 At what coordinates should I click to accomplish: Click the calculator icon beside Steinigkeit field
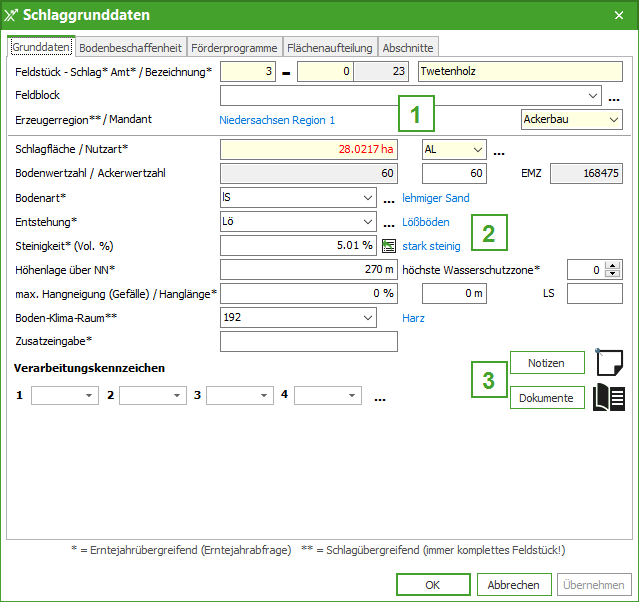click(389, 245)
